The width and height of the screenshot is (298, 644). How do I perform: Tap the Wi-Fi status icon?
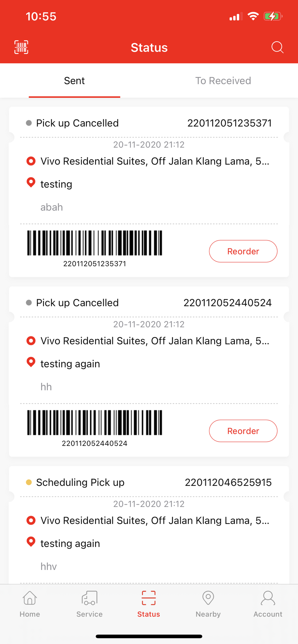click(253, 16)
